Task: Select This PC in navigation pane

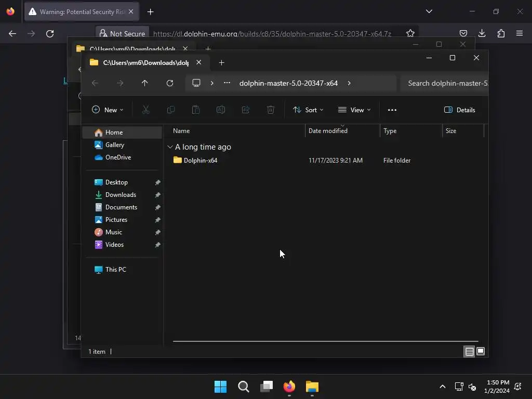Action: (x=122, y=270)
